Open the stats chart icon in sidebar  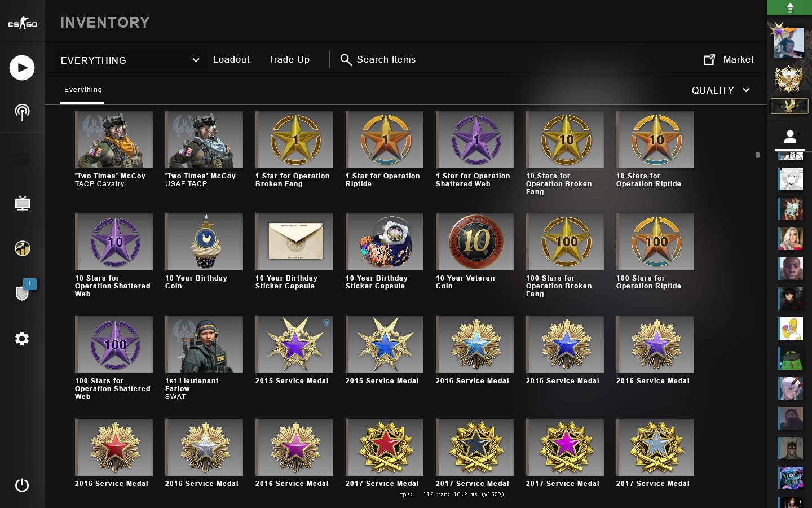point(22,248)
